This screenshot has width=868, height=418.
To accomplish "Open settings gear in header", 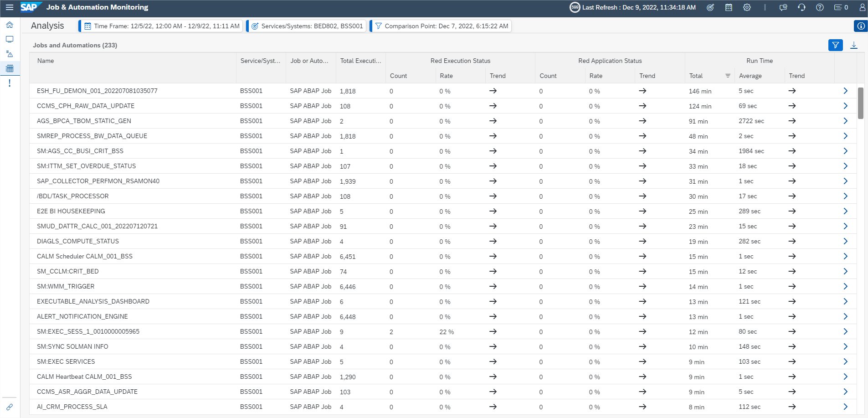I will (x=746, y=7).
